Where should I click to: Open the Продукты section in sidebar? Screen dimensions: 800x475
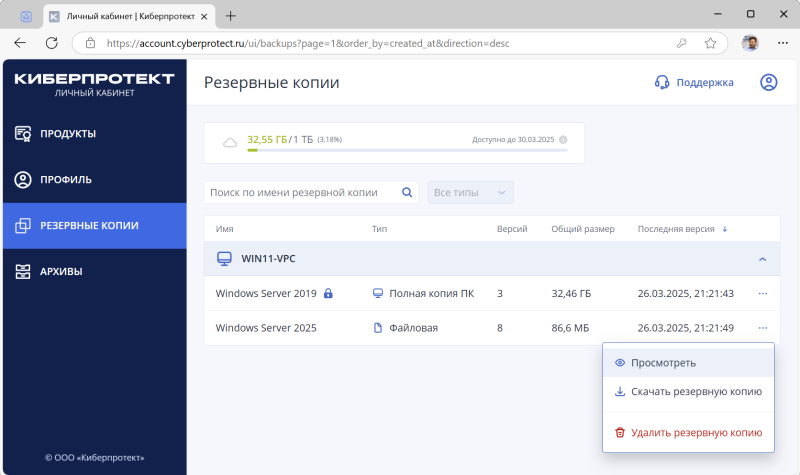[95, 134]
